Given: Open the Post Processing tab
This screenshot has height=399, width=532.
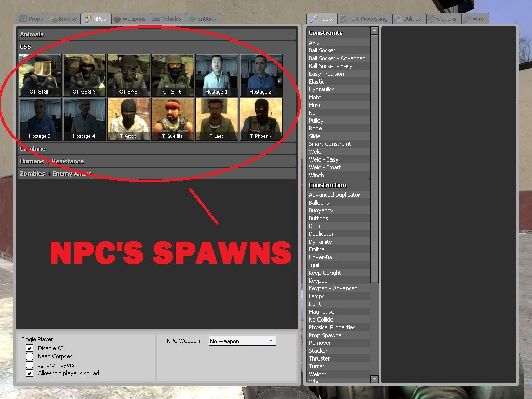Looking at the screenshot, I should click(364, 18).
